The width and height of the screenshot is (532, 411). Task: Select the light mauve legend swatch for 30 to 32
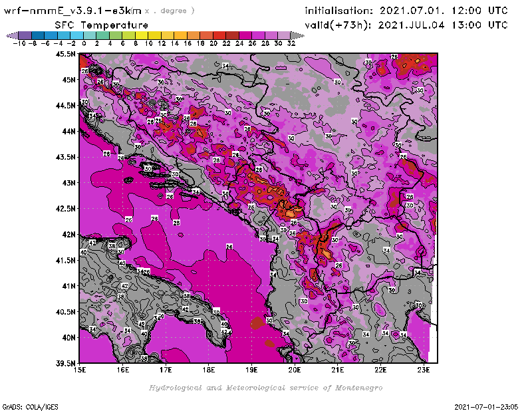click(284, 35)
